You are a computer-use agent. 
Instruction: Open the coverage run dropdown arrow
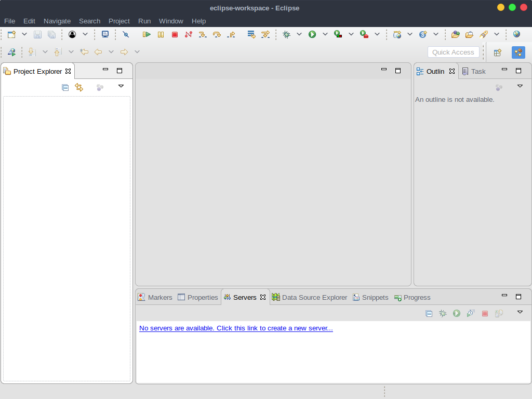(x=351, y=34)
